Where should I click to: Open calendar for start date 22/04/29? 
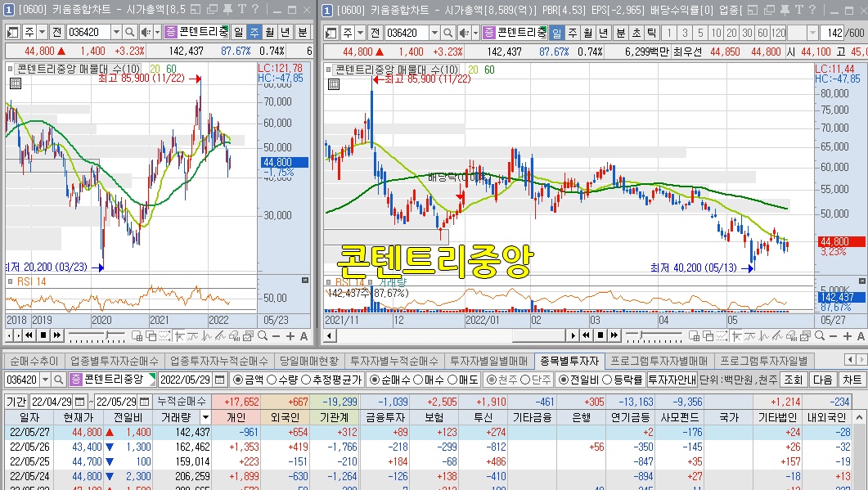coord(79,402)
